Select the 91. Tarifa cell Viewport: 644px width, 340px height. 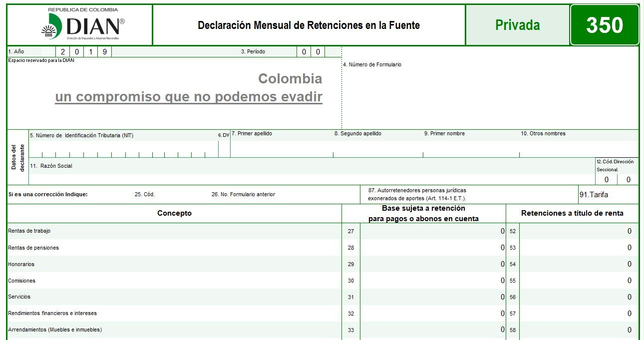click(608, 195)
